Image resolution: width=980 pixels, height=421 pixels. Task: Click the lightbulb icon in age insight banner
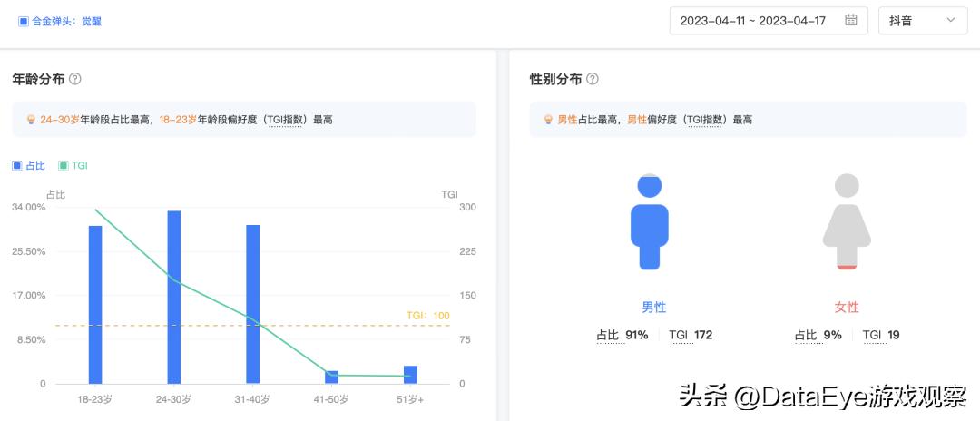tap(31, 120)
